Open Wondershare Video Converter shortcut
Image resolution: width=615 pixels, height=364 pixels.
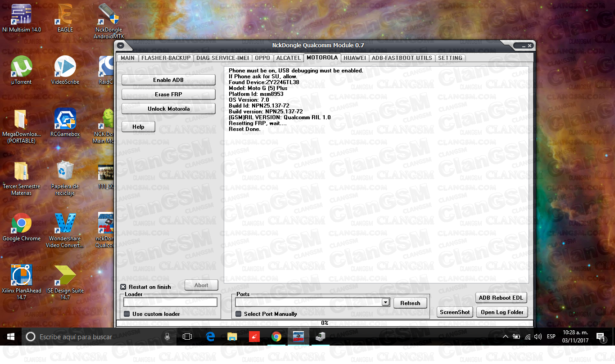click(65, 230)
